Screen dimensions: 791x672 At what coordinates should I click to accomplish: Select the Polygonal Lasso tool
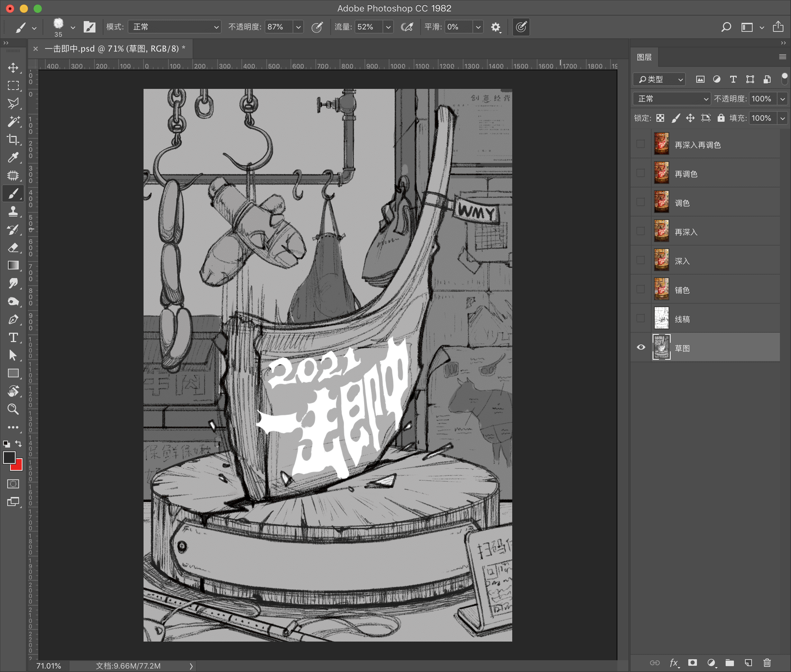coord(13,103)
